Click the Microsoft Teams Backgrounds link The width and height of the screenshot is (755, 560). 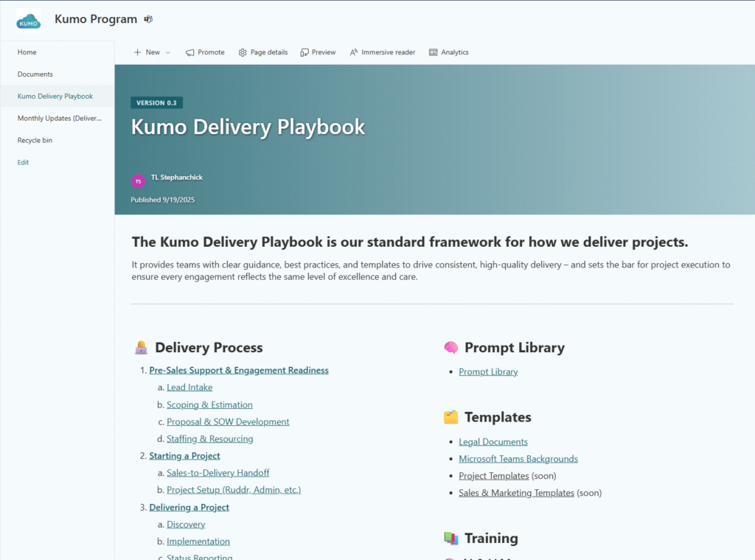(x=518, y=459)
